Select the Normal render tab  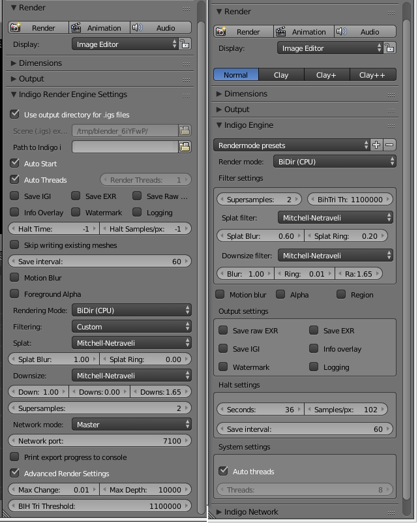click(x=235, y=75)
